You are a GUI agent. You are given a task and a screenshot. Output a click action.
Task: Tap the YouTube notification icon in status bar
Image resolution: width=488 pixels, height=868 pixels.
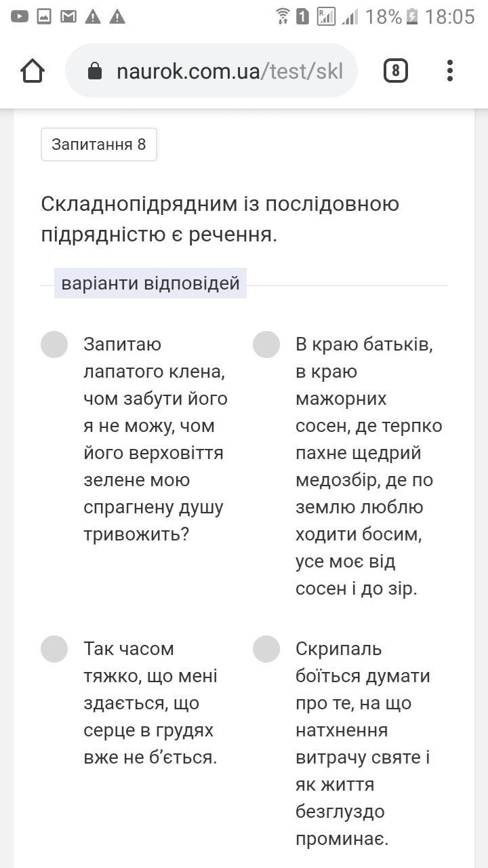click(x=20, y=16)
